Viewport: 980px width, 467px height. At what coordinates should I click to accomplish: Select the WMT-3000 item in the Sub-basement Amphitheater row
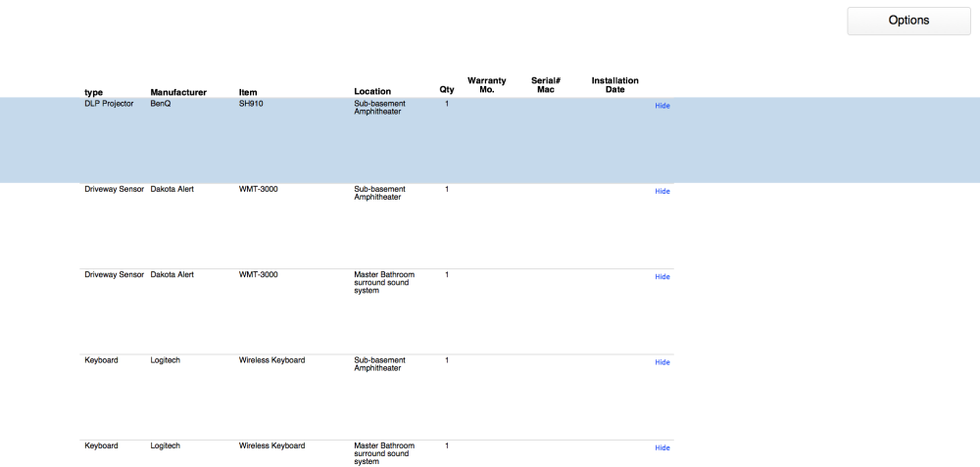[259, 189]
